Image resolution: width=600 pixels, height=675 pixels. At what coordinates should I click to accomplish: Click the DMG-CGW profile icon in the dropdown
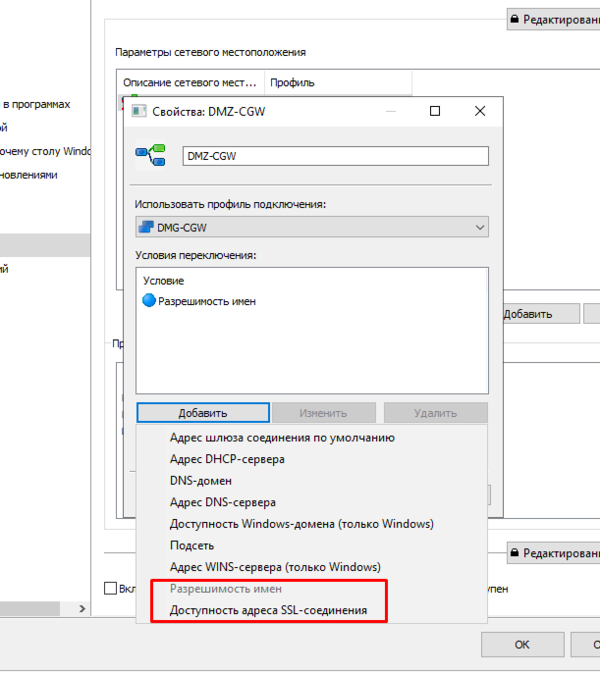click(x=146, y=227)
